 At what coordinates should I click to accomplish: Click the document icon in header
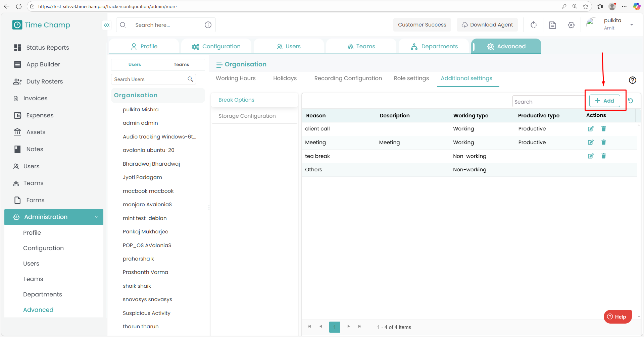tap(552, 25)
